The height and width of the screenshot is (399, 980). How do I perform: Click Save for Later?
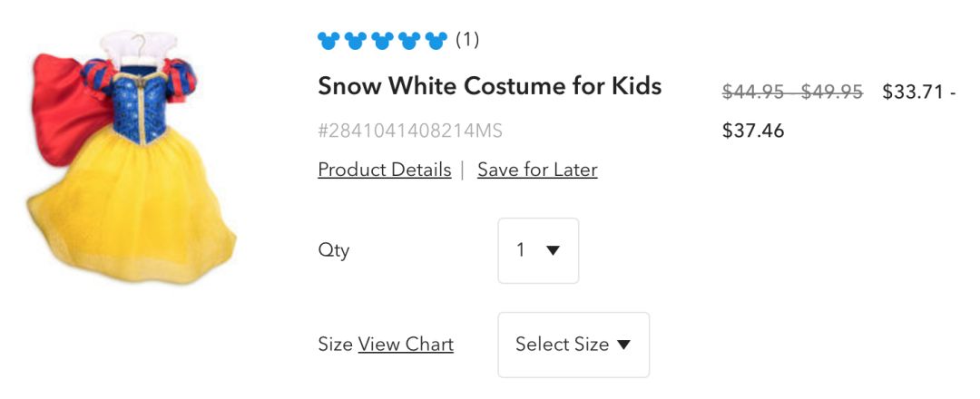click(537, 170)
